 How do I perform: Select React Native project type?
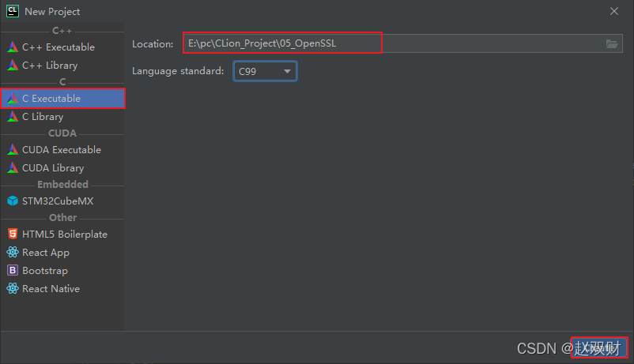(x=62, y=289)
